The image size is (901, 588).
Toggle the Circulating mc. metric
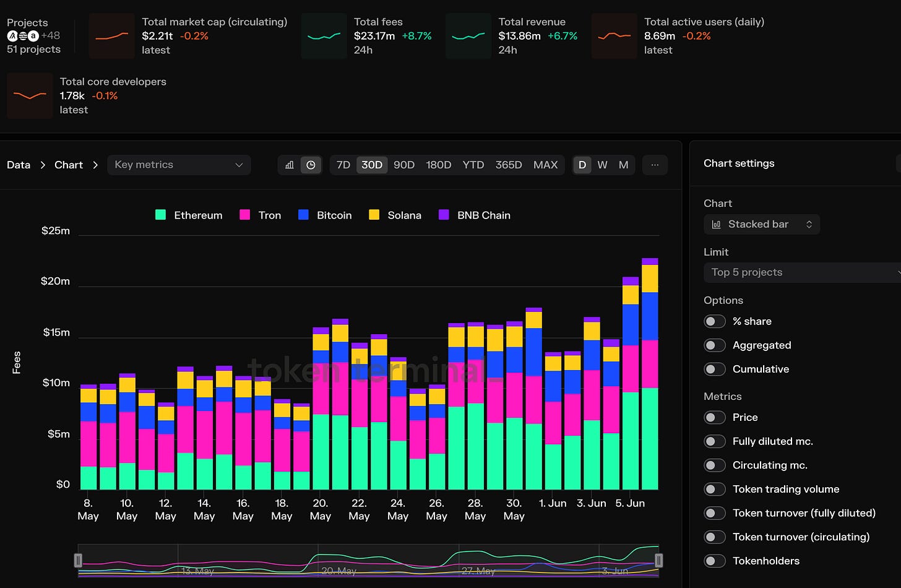coord(714,465)
